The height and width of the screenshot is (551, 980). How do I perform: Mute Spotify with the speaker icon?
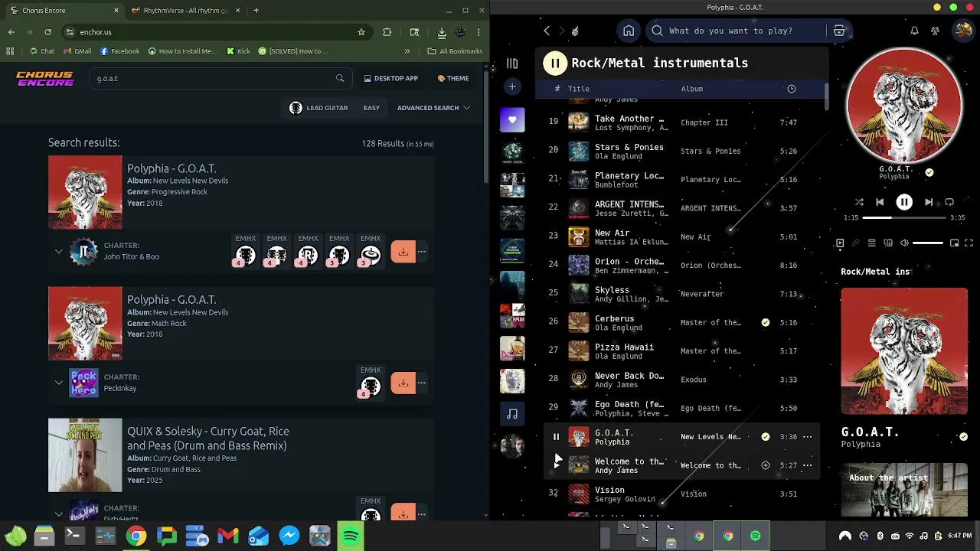904,243
